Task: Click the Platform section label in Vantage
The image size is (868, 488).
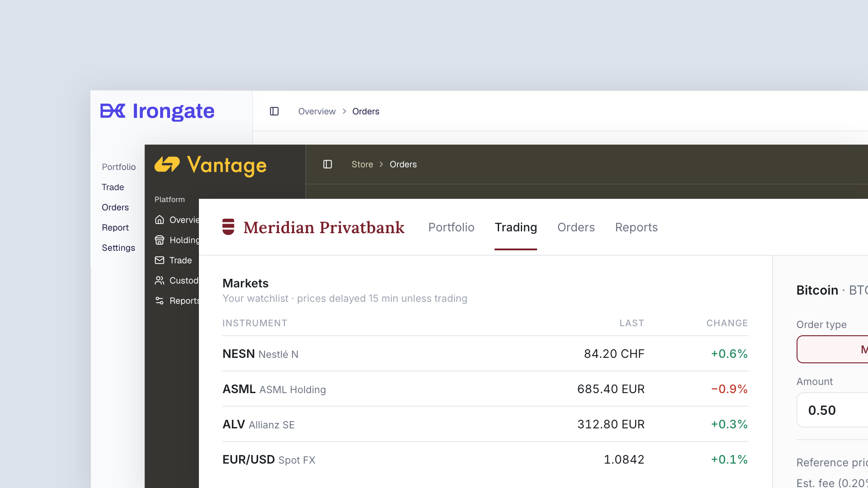Action: click(170, 199)
